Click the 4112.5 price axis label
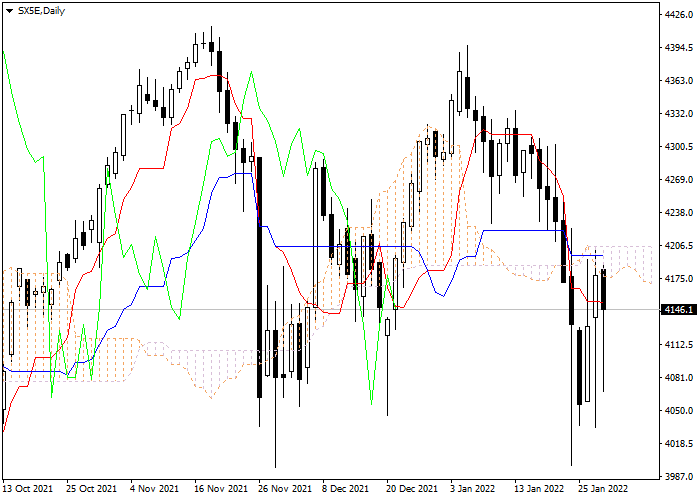The width and height of the screenshot is (700, 500). point(679,345)
